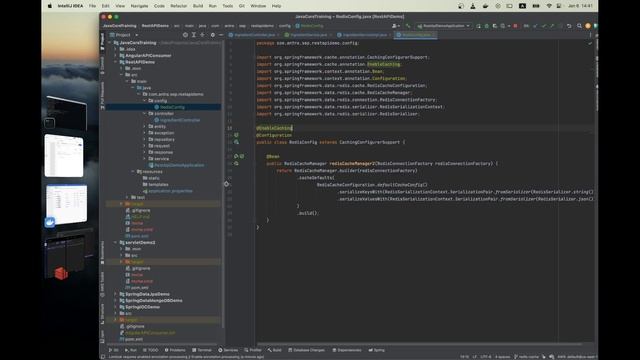Click the Git update project icon
Image resolution: width=640 pixels, height=360 pixels.
tap(535, 26)
